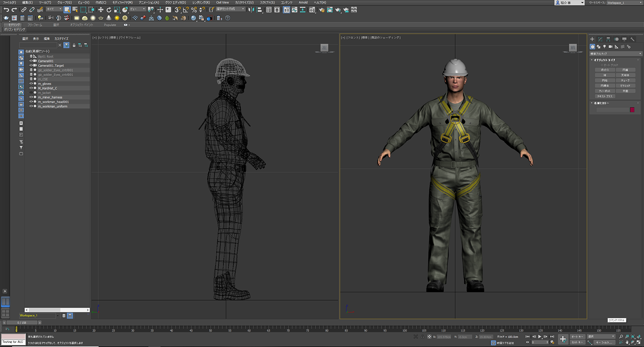The height and width of the screenshot is (347, 644).
Task: Open the すべて selection filter dropdown
Action: coord(54,9)
